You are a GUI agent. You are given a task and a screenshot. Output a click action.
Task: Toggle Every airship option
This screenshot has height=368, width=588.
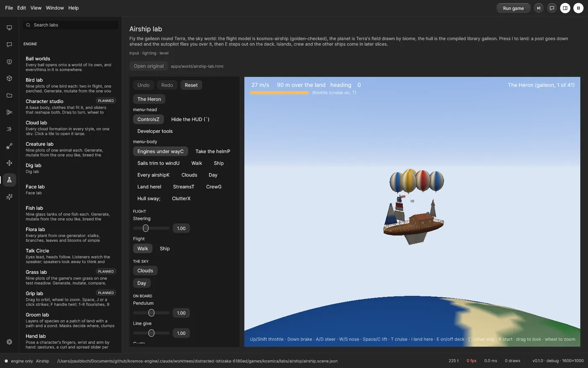(153, 175)
